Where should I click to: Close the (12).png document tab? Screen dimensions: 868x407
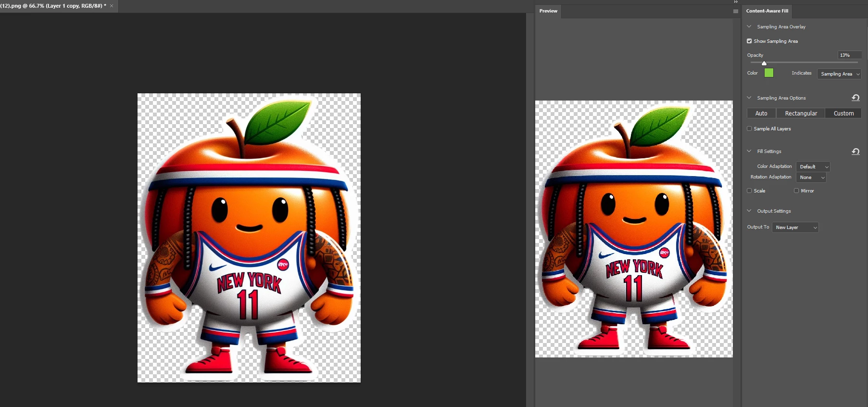coord(112,6)
